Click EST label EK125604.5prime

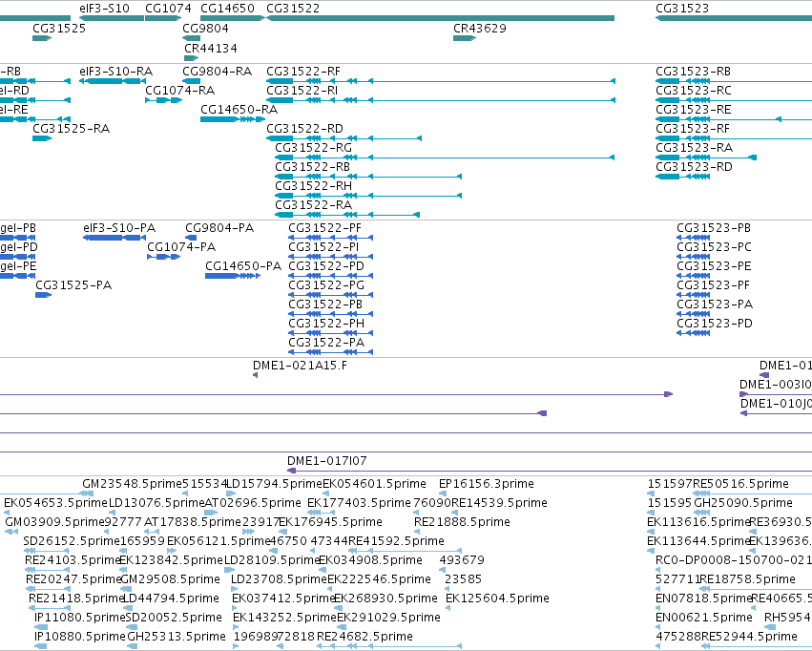click(x=497, y=598)
